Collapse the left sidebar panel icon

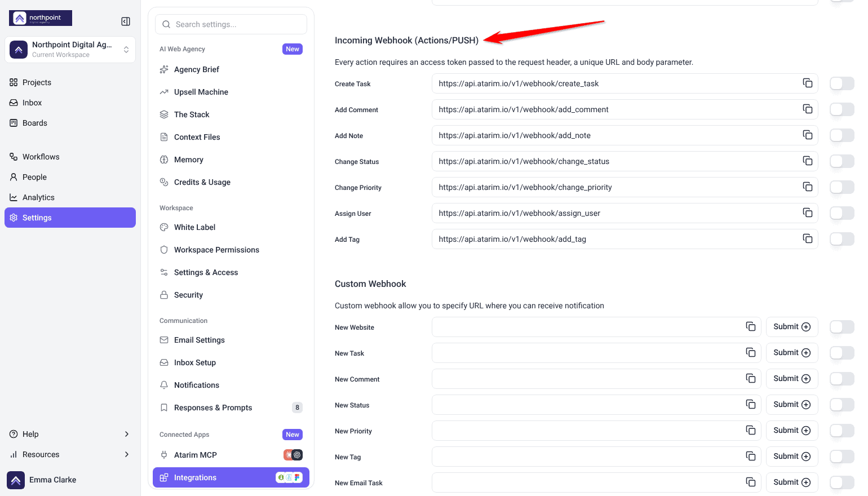coord(126,21)
